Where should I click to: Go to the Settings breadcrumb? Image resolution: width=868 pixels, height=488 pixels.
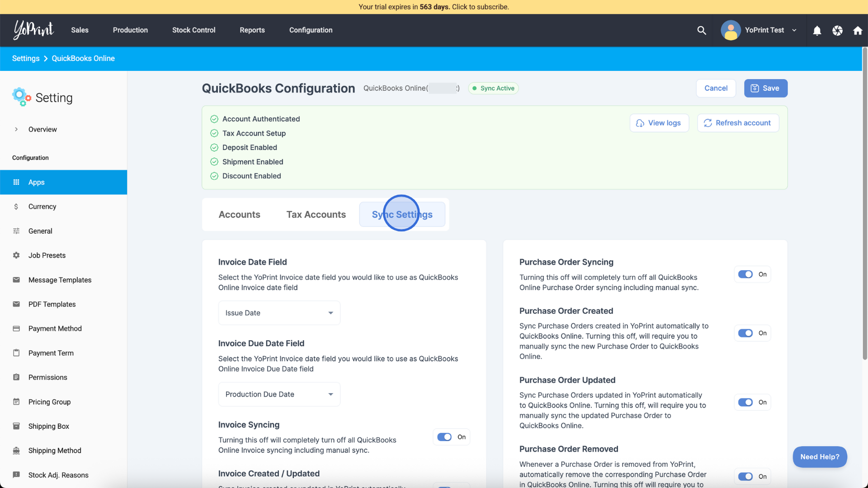pos(26,58)
